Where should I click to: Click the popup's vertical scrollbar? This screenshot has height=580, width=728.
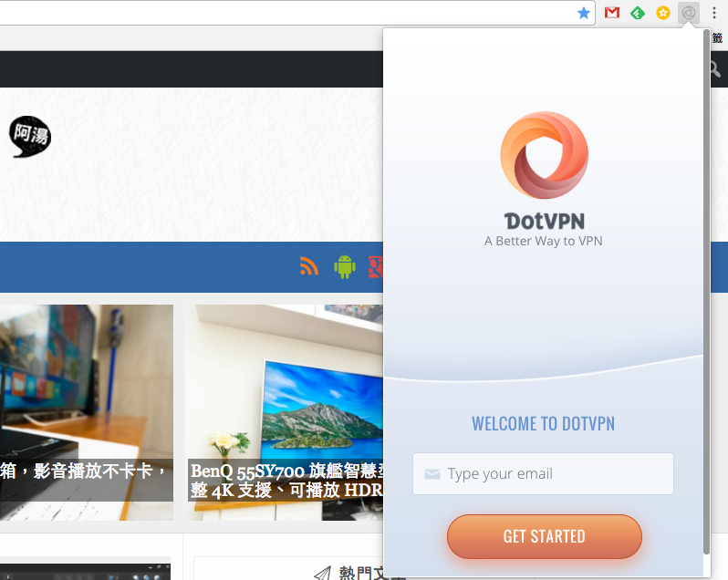pyautogui.click(x=706, y=293)
